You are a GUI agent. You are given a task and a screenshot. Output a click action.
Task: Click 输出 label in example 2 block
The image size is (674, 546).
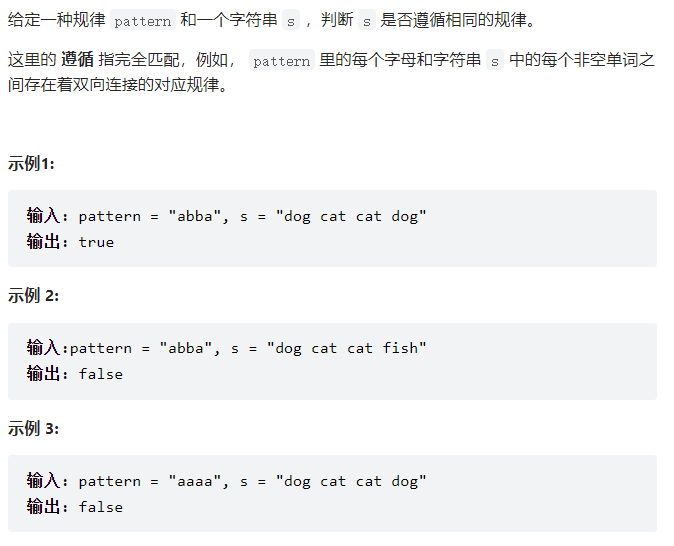(43, 373)
